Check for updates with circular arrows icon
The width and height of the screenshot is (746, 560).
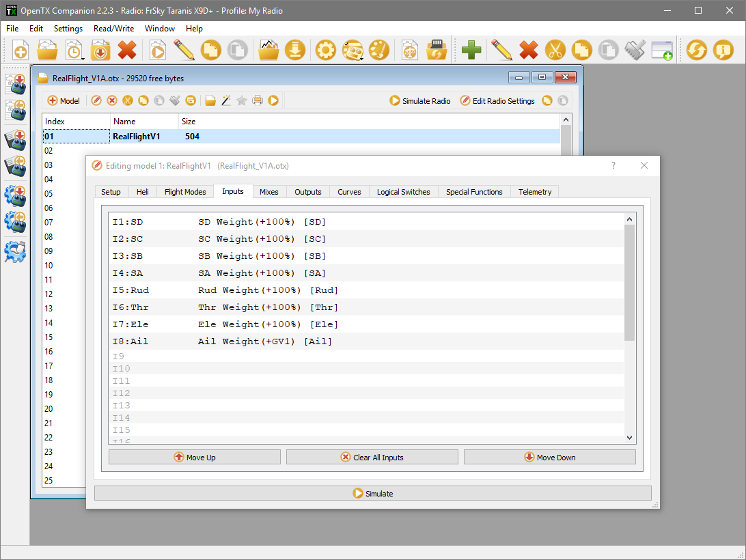click(697, 50)
